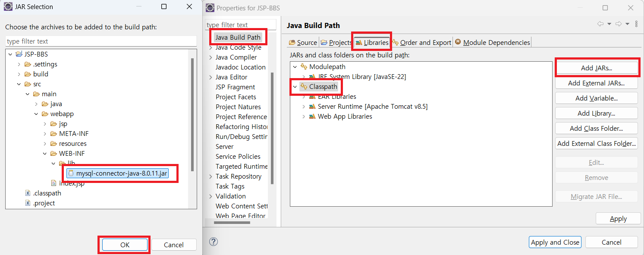The width and height of the screenshot is (644, 255).
Task: Expand the build folder
Action: click(19, 74)
